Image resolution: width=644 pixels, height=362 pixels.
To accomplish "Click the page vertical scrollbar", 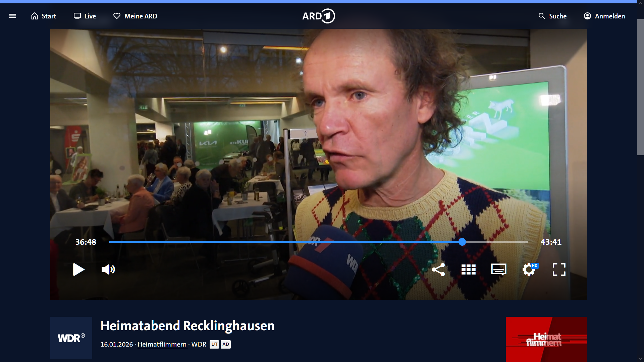I will tap(640, 87).
